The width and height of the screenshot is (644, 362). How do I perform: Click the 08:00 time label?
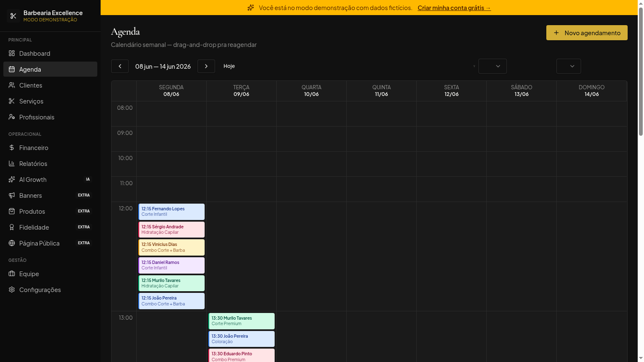point(125,108)
